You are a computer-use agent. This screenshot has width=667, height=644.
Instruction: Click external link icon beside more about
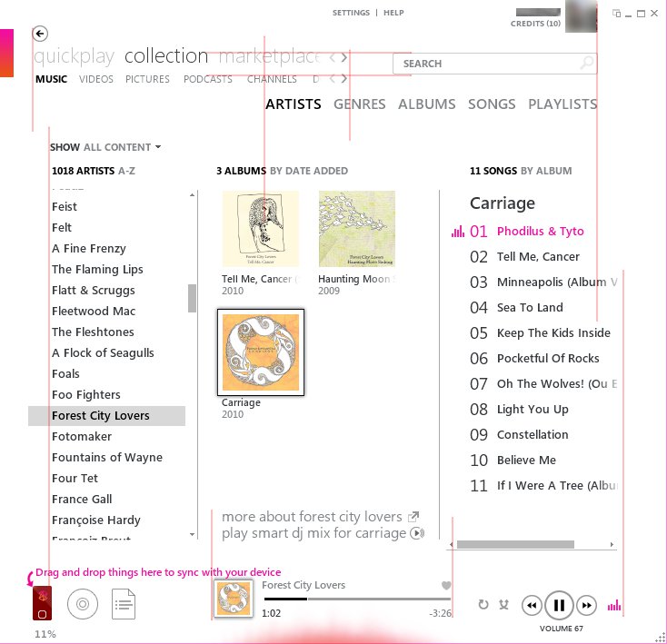[x=413, y=517]
